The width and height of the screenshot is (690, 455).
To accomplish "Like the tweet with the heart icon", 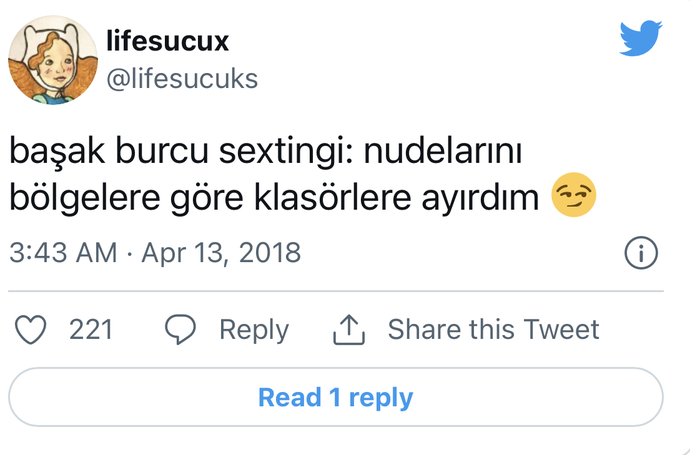I will tap(35, 329).
